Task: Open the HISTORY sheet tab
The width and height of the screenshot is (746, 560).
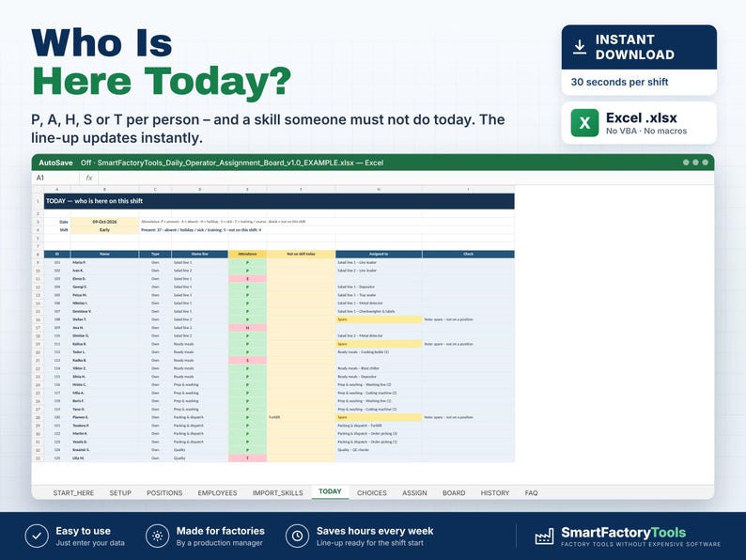Action: pyautogui.click(x=495, y=493)
